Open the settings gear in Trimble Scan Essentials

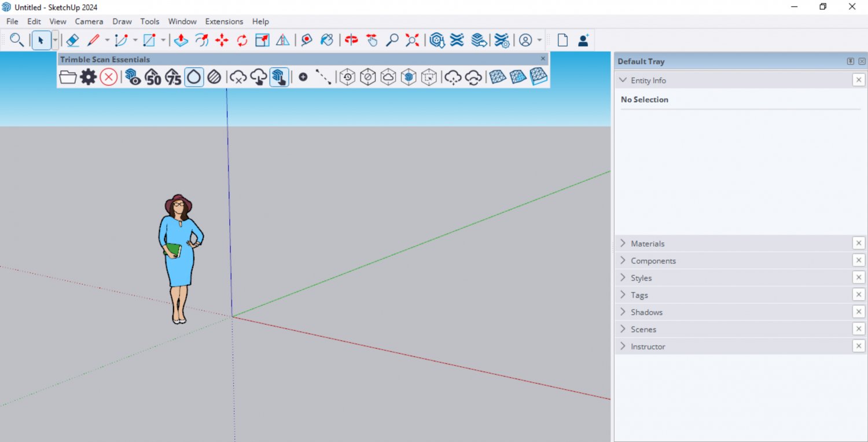87,76
